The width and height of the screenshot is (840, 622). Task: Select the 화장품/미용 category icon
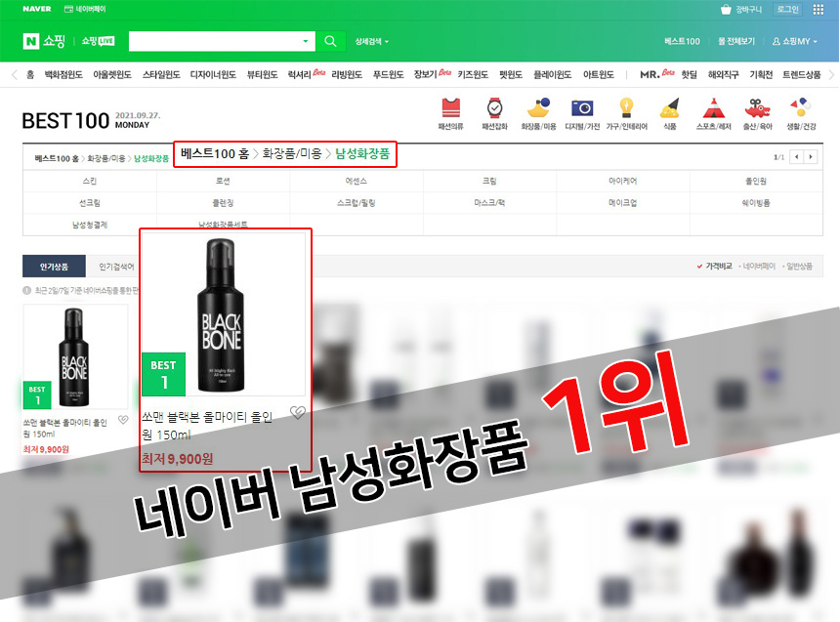538,113
